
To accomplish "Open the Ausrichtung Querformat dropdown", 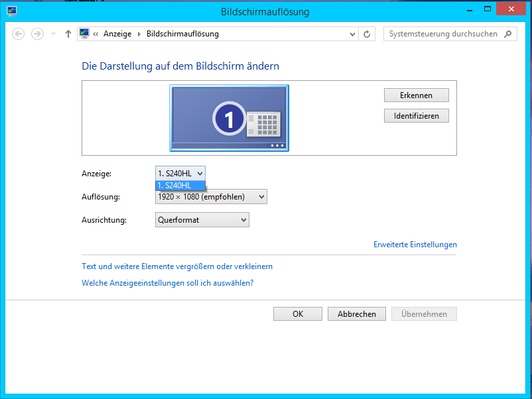I will [202, 220].
